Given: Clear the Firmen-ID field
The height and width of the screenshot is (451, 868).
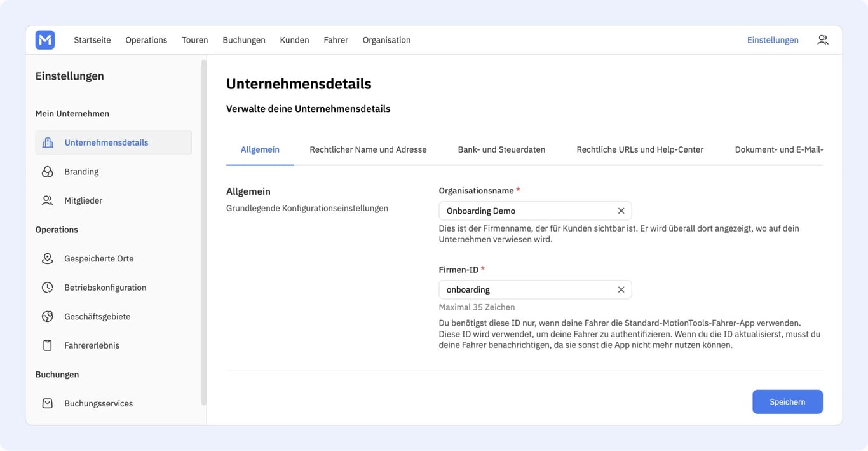Looking at the screenshot, I should [621, 289].
